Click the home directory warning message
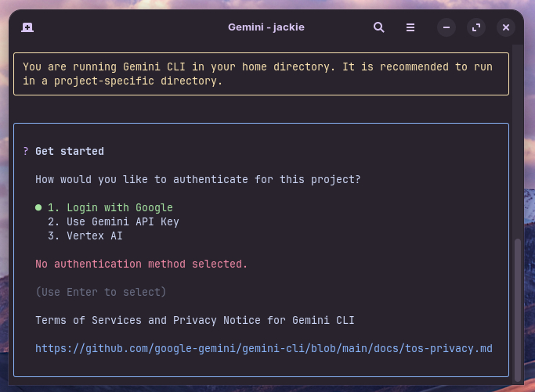The image size is (535, 392). coord(258,74)
